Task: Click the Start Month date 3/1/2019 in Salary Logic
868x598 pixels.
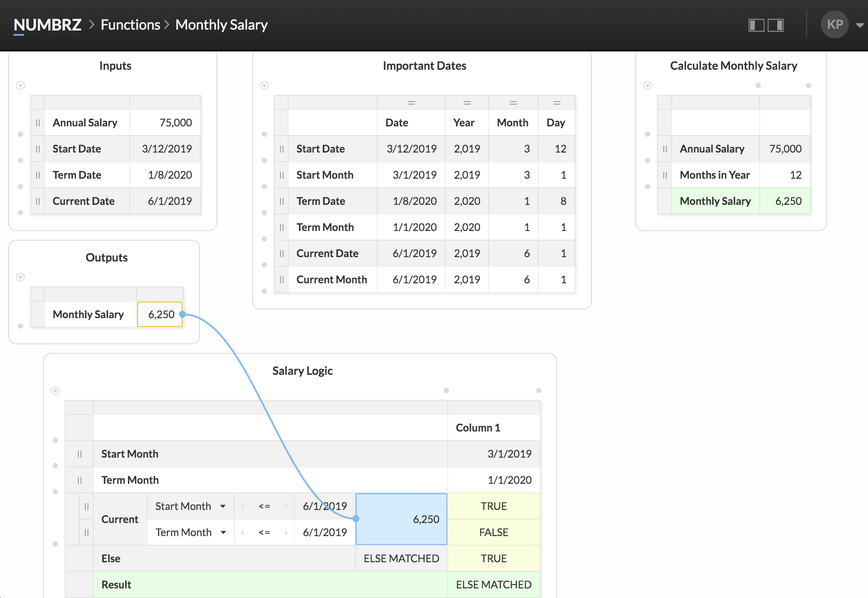Action: (x=494, y=454)
